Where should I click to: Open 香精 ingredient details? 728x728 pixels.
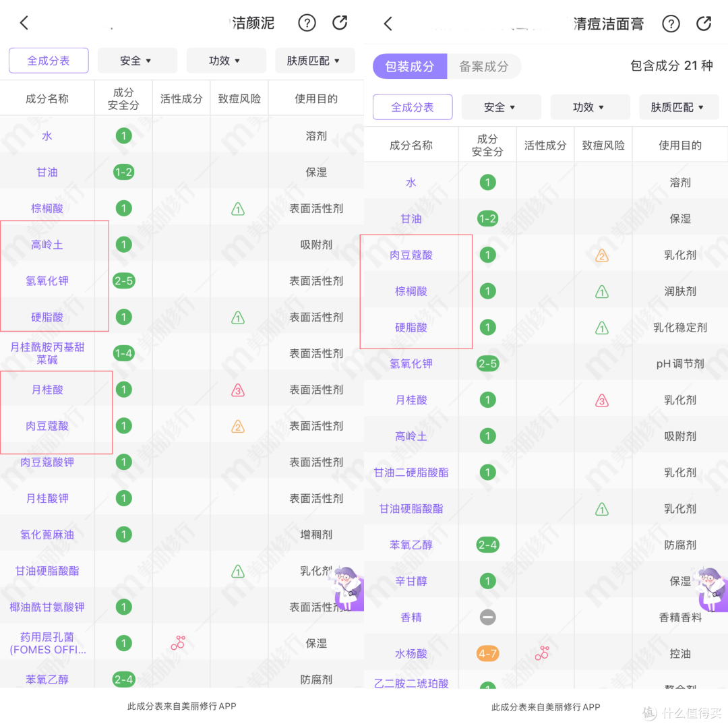(x=411, y=617)
